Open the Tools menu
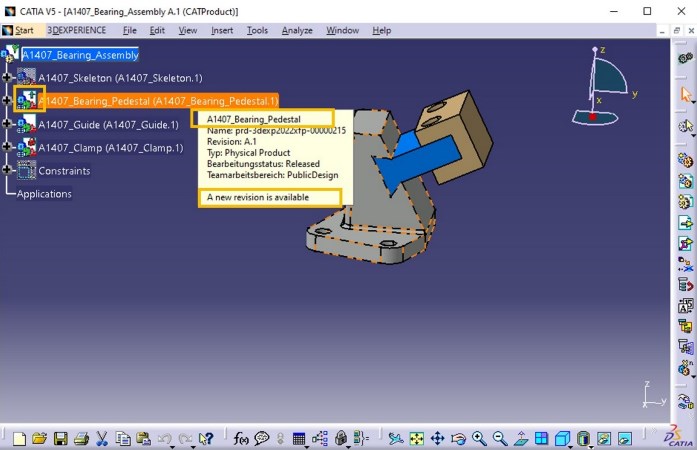697x450 pixels. click(x=257, y=30)
